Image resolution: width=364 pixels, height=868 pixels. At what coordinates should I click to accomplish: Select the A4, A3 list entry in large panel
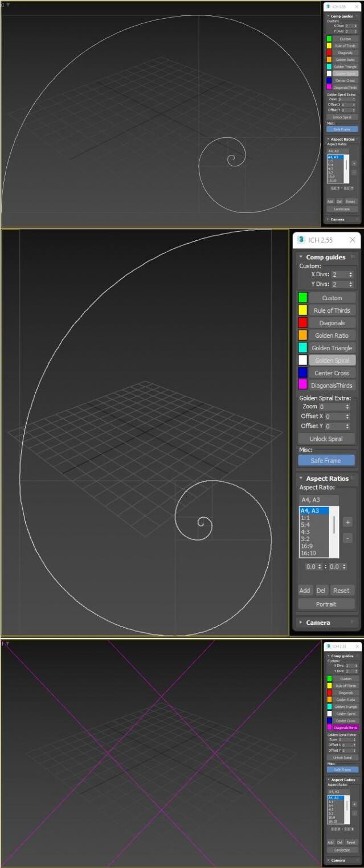(314, 511)
